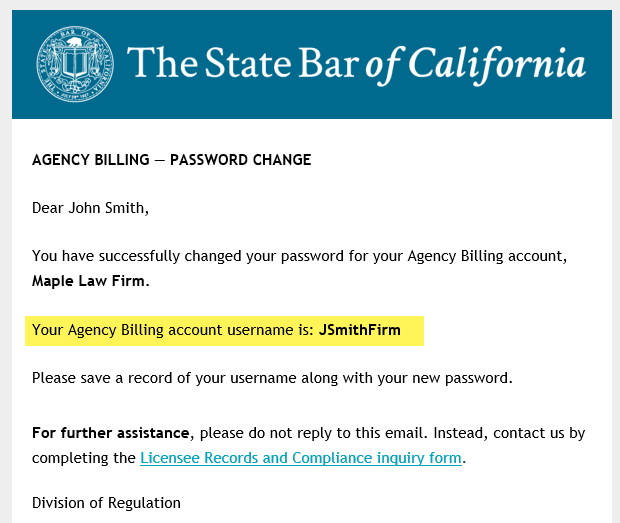This screenshot has width=620, height=523.
Task: Click the "Dear John Smith," greeting line
Action: [x=90, y=209]
